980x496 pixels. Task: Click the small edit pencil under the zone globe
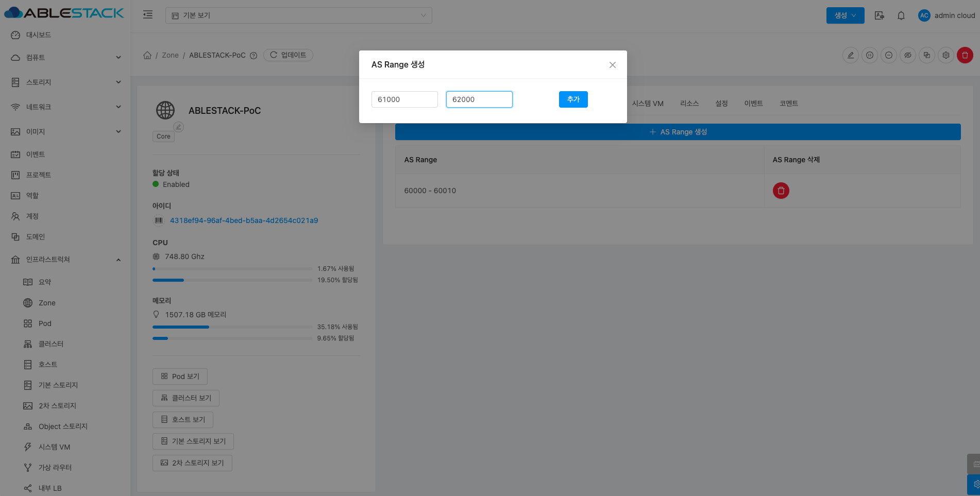pyautogui.click(x=178, y=127)
